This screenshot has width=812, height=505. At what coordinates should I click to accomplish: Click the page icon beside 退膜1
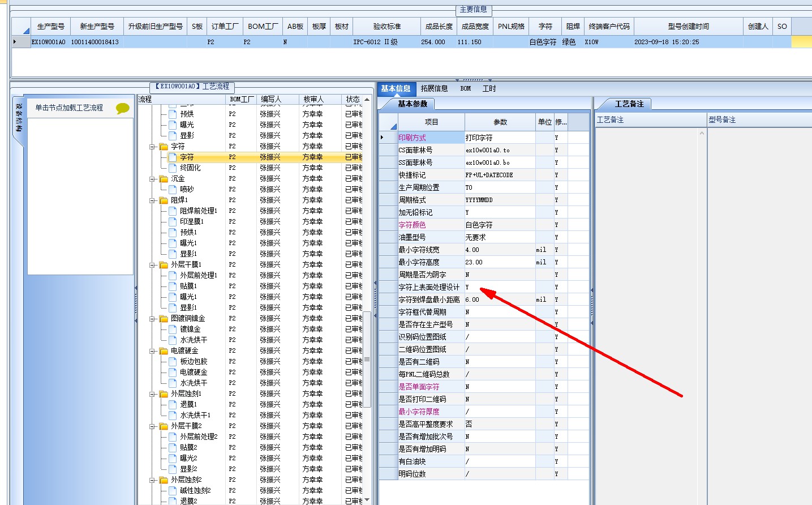pos(173,405)
